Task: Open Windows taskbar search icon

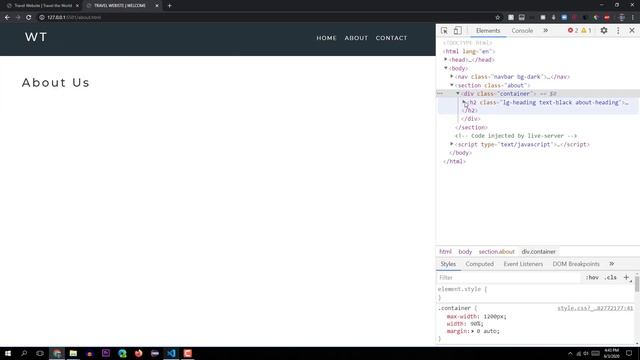Action: coord(24,353)
